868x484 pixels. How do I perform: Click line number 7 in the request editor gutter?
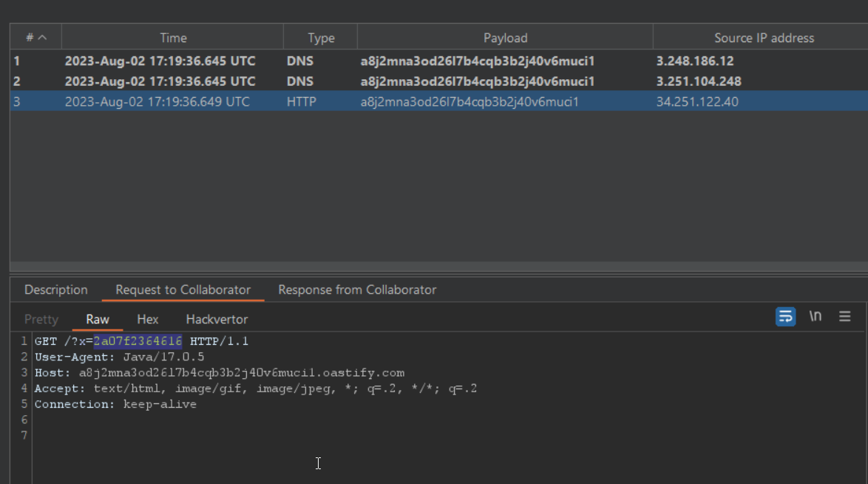(24, 435)
